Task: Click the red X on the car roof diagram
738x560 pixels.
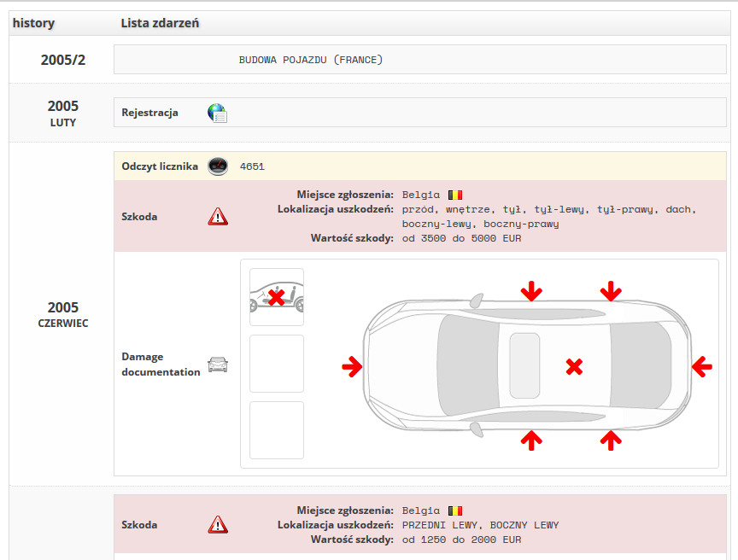Action: pyautogui.click(x=574, y=367)
